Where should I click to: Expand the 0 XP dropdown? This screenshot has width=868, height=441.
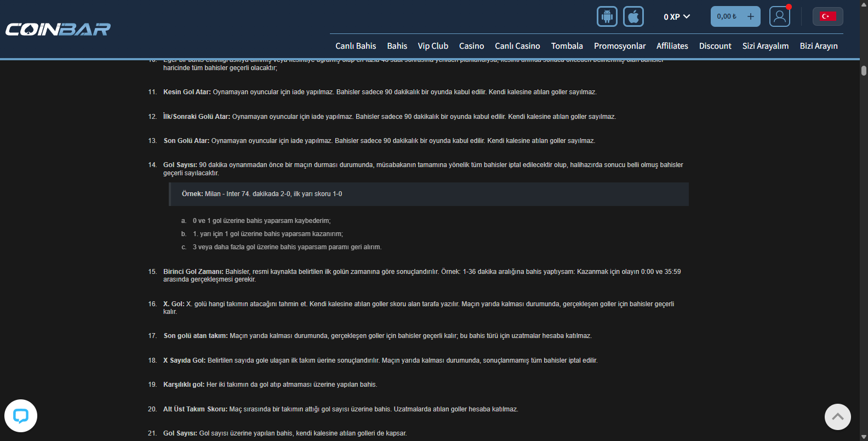677,16
